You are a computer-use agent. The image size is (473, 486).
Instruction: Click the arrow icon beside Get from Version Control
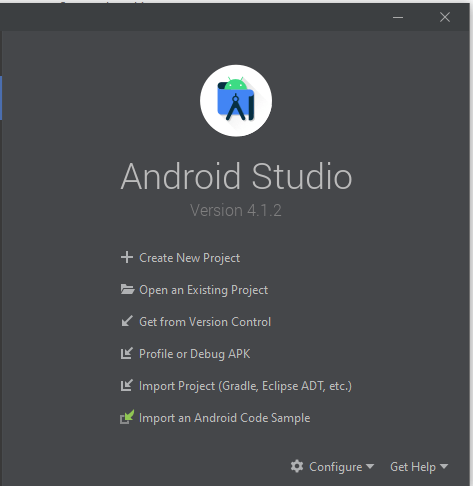pyautogui.click(x=127, y=321)
